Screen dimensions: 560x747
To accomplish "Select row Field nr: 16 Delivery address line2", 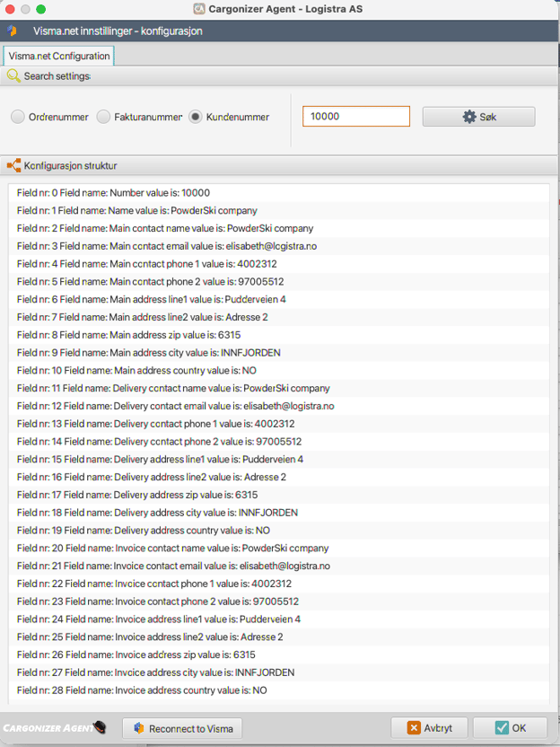I will (279, 477).
